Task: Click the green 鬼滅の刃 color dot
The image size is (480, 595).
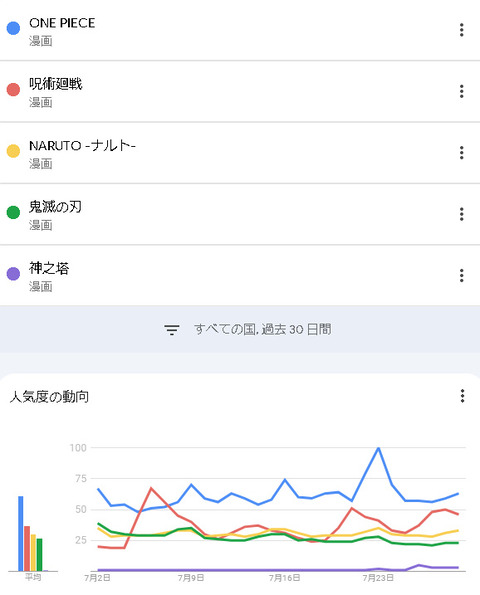Action: tap(13, 212)
